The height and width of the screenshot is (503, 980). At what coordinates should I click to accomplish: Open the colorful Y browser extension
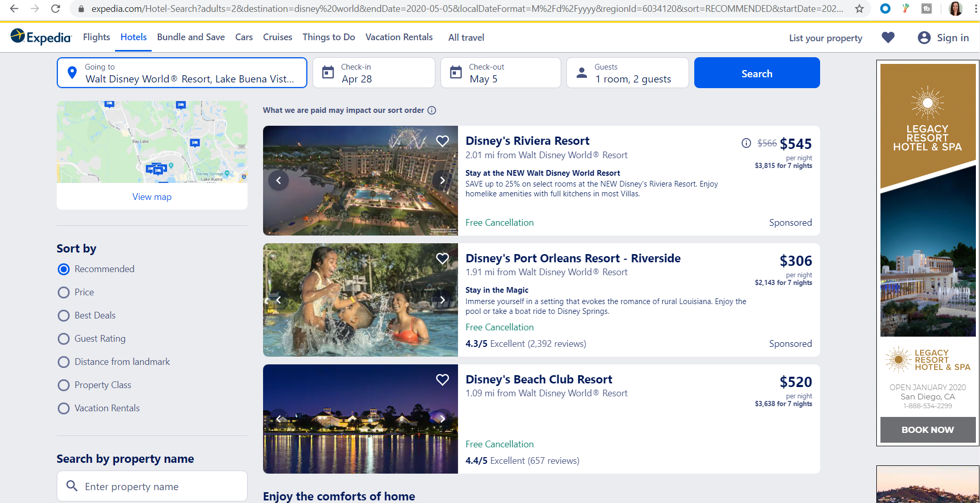pyautogui.click(x=906, y=9)
